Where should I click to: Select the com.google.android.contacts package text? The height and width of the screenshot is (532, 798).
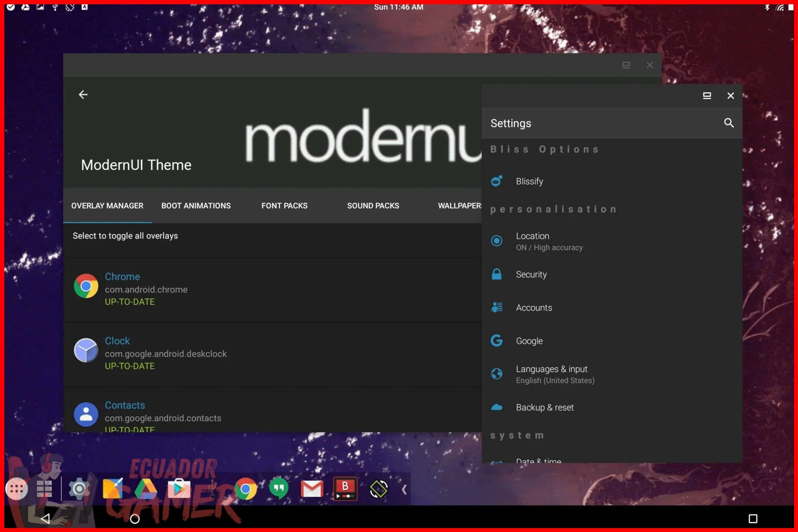(x=163, y=418)
